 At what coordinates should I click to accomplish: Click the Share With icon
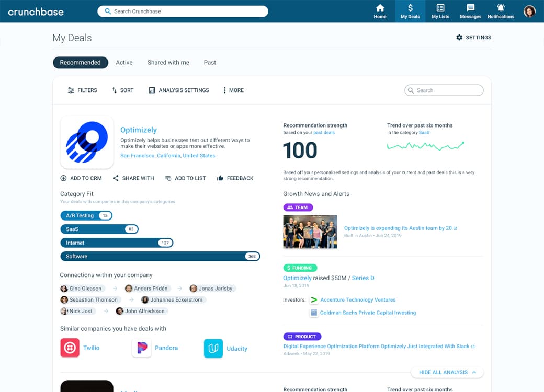pyautogui.click(x=116, y=178)
